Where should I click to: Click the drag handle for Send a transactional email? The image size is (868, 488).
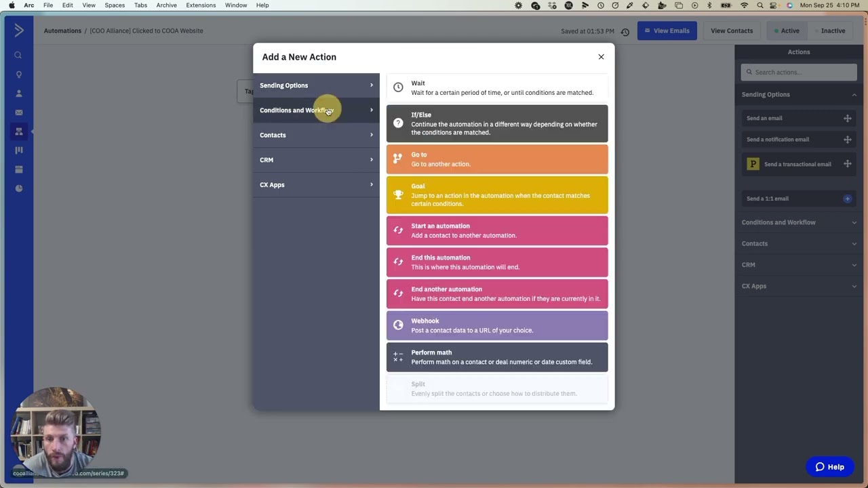847,163
